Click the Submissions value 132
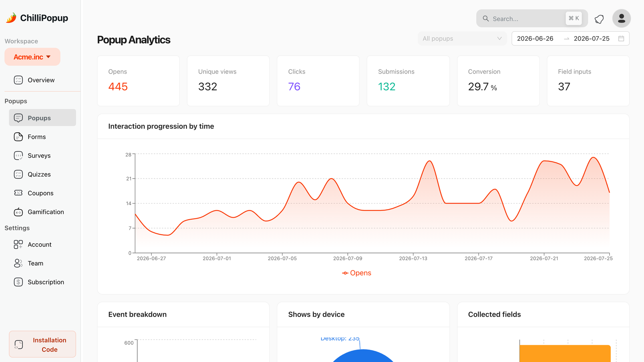644x362 pixels. pyautogui.click(x=387, y=86)
